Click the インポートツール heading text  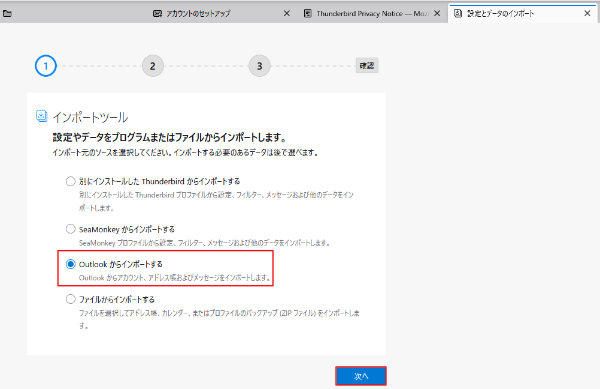(x=90, y=117)
